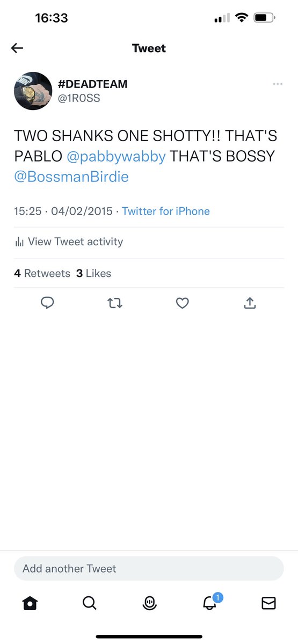Tap the #DEADTEAM profile avatar
298x644 pixels.
[33, 91]
